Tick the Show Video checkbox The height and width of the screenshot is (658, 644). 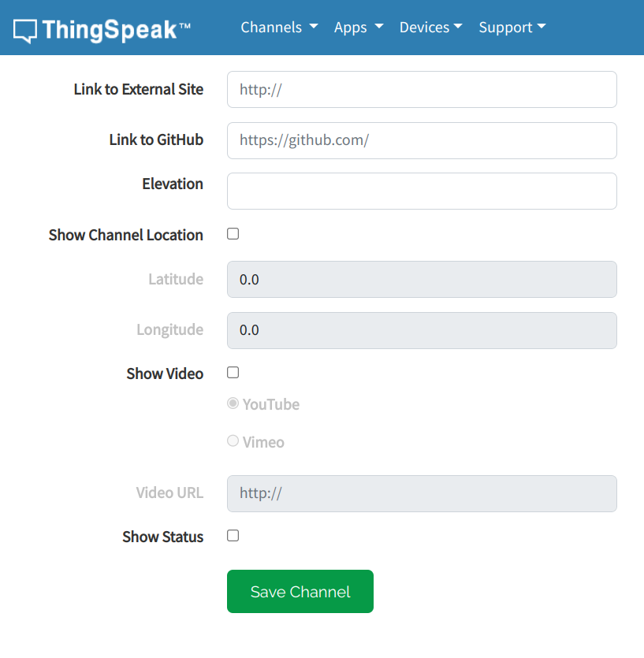[233, 372]
